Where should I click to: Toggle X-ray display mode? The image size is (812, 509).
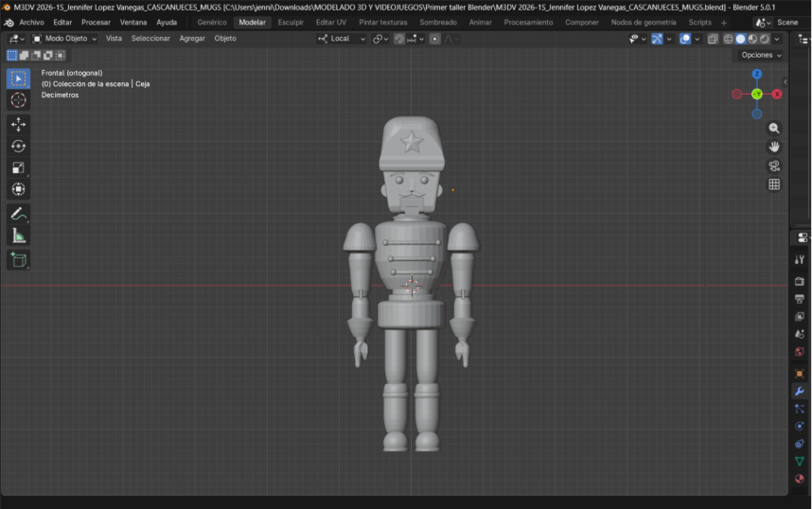[713, 39]
